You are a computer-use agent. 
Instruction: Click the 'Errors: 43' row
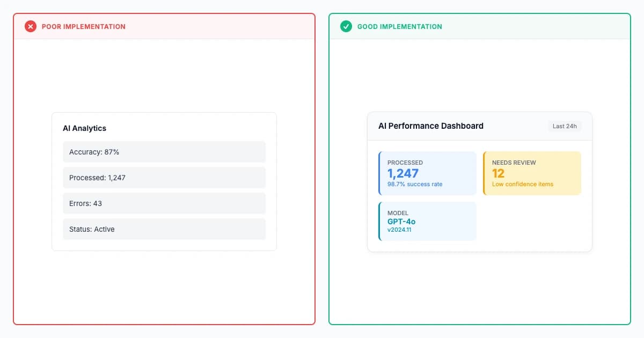[x=164, y=203]
